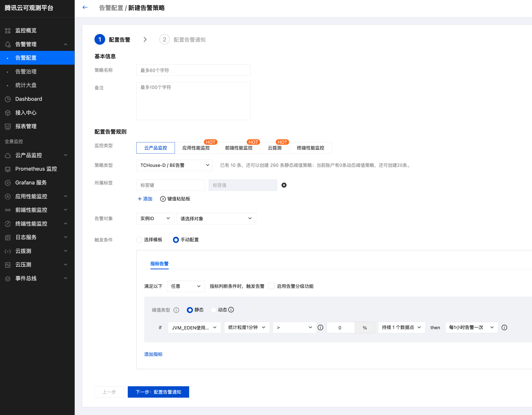This screenshot has height=415, width=532.
Task: Open Grafana 服务 in the sidebar
Action: point(31,183)
